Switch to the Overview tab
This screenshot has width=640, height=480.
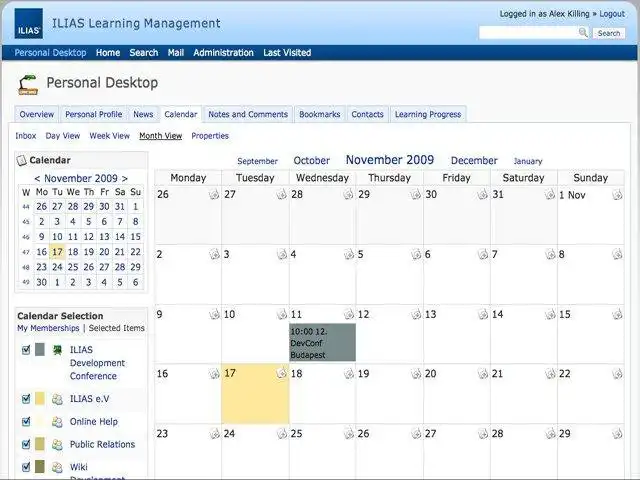[37, 114]
